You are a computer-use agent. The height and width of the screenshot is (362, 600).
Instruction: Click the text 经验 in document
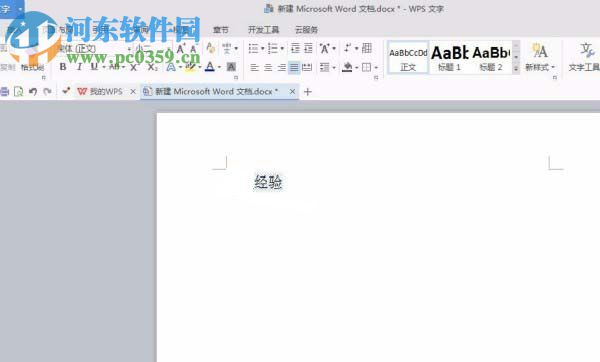point(268,182)
